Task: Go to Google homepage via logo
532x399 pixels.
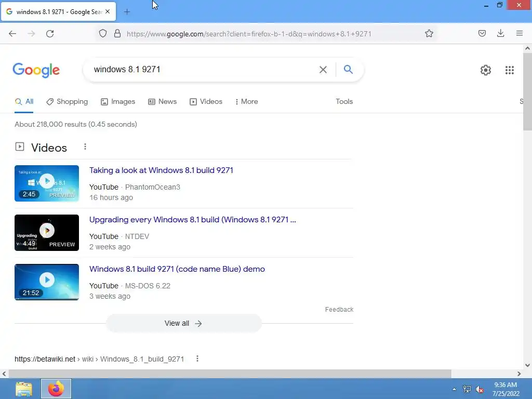Action: tap(36, 70)
